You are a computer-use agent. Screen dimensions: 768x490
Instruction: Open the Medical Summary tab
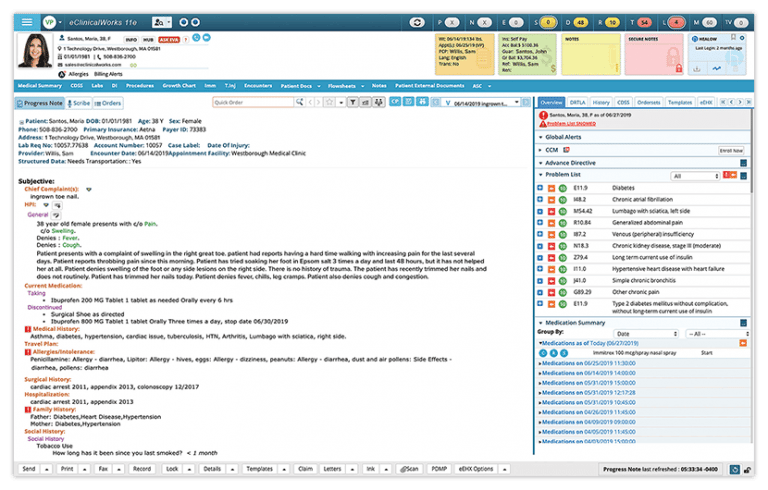[40, 86]
